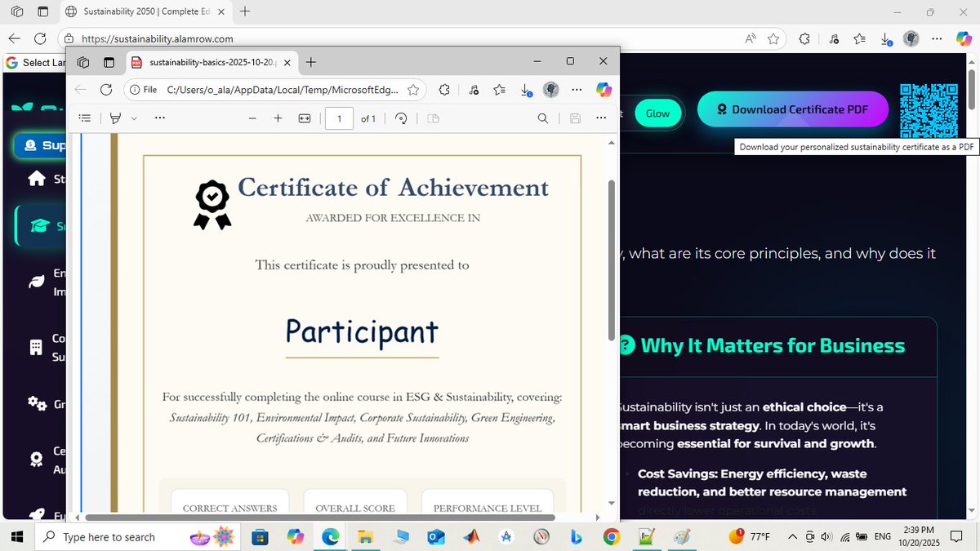This screenshot has width=980, height=551.
Task: Open Chrome from taskbar
Action: [x=612, y=536]
